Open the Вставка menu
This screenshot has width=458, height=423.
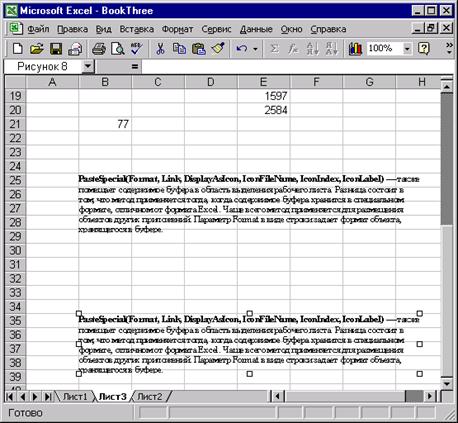(x=137, y=29)
